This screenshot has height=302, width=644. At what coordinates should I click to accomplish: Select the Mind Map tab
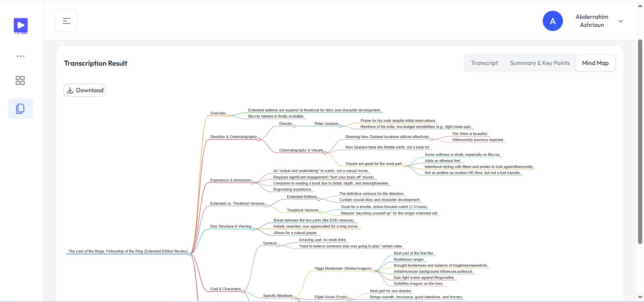coord(595,63)
